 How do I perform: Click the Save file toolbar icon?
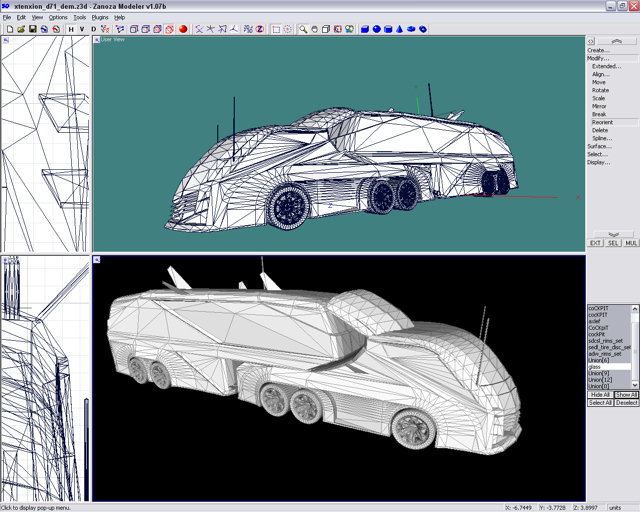(32, 29)
